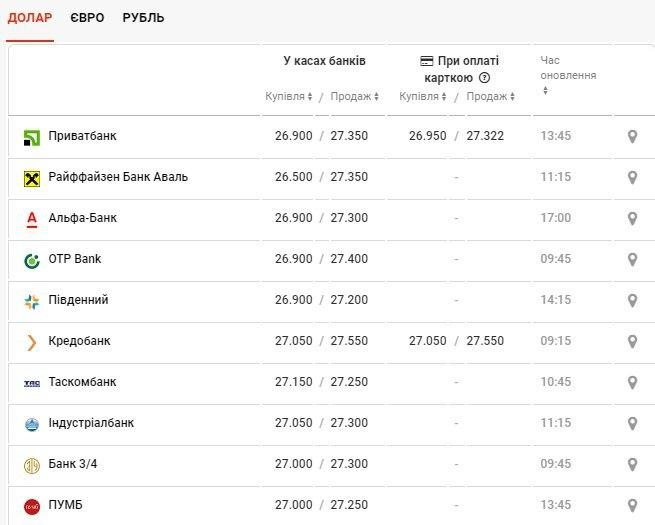Sort by Купівля in bank cash desks
The image size is (655, 525).
tap(289, 97)
